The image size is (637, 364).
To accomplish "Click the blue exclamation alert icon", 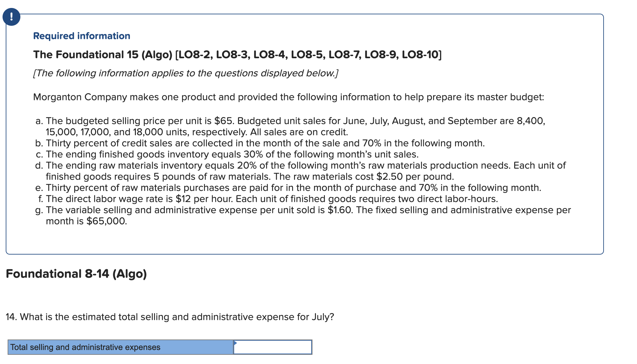I will [x=12, y=17].
